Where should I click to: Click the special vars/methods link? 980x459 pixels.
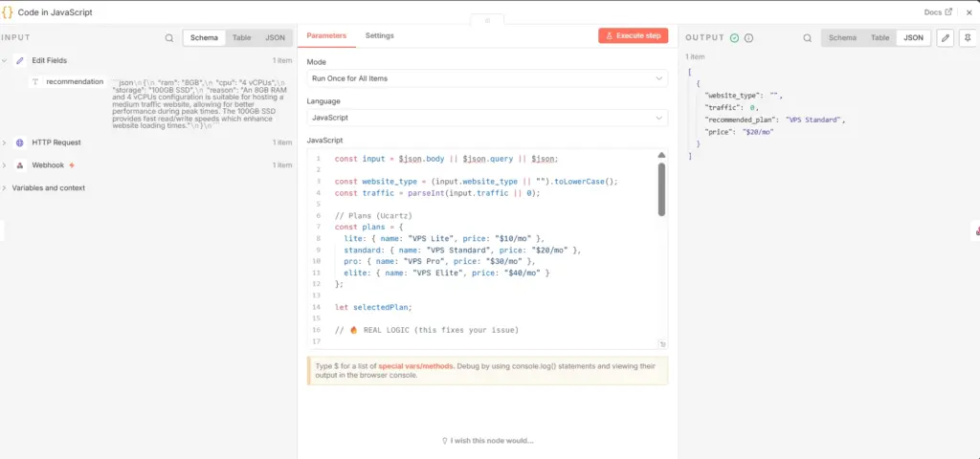click(x=415, y=366)
